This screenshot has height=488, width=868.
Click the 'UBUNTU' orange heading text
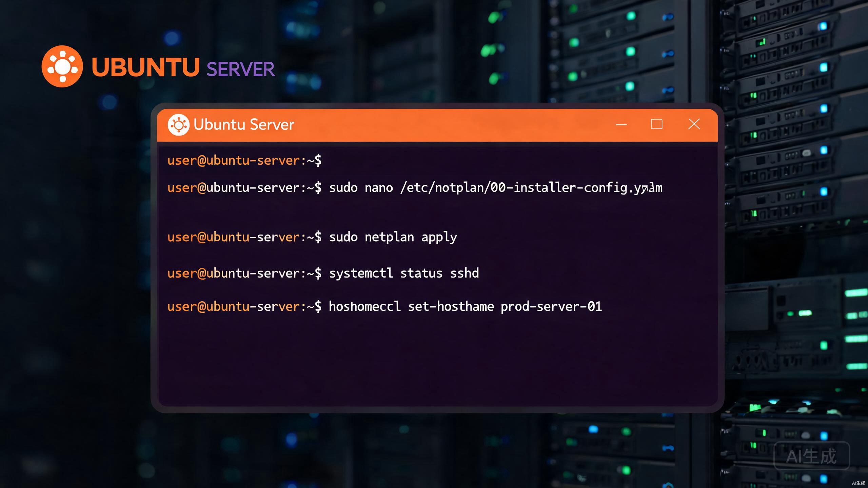coord(145,67)
